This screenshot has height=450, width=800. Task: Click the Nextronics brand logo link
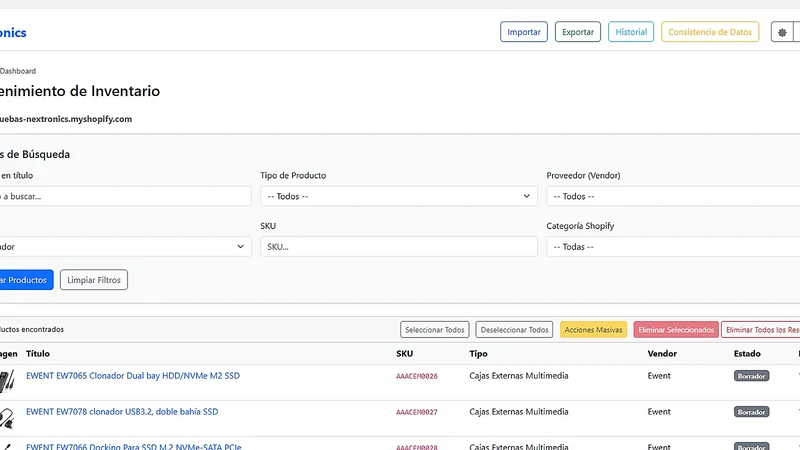(13, 33)
